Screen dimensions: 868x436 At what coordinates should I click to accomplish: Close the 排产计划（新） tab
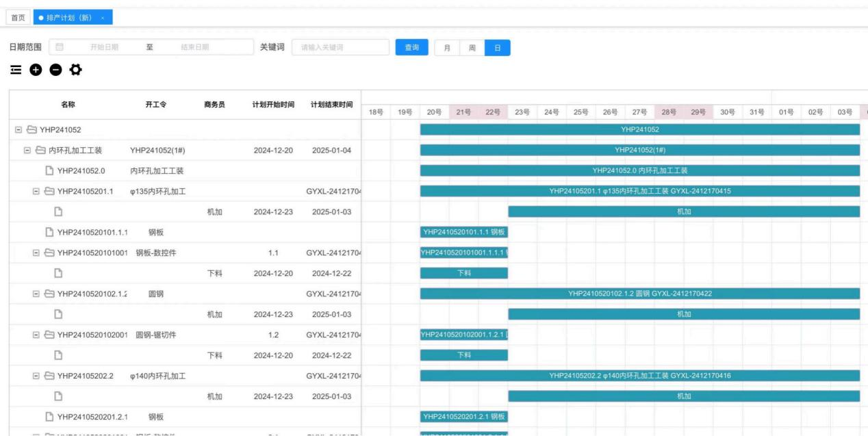point(103,17)
